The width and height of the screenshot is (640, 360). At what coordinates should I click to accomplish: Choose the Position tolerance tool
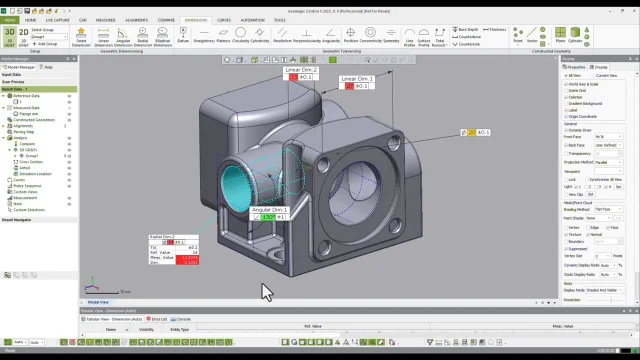pyautogui.click(x=351, y=35)
